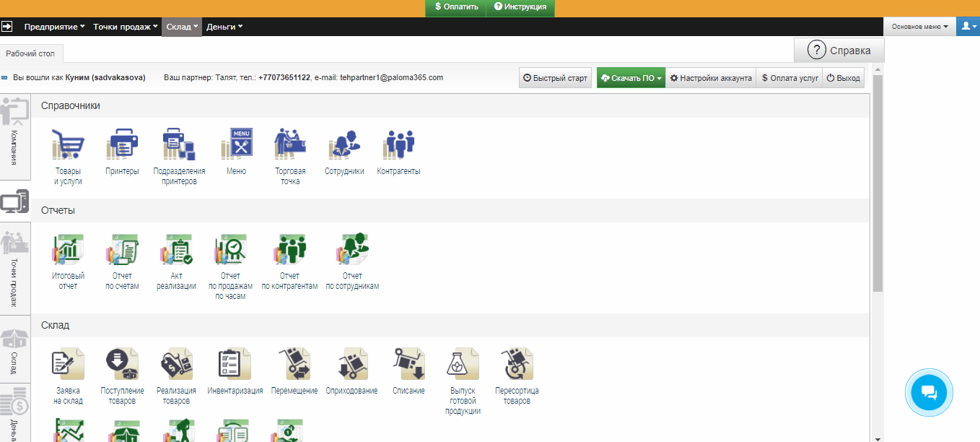Switch to the Рабочий стол tab
The width and height of the screenshot is (980, 442).
[30, 53]
